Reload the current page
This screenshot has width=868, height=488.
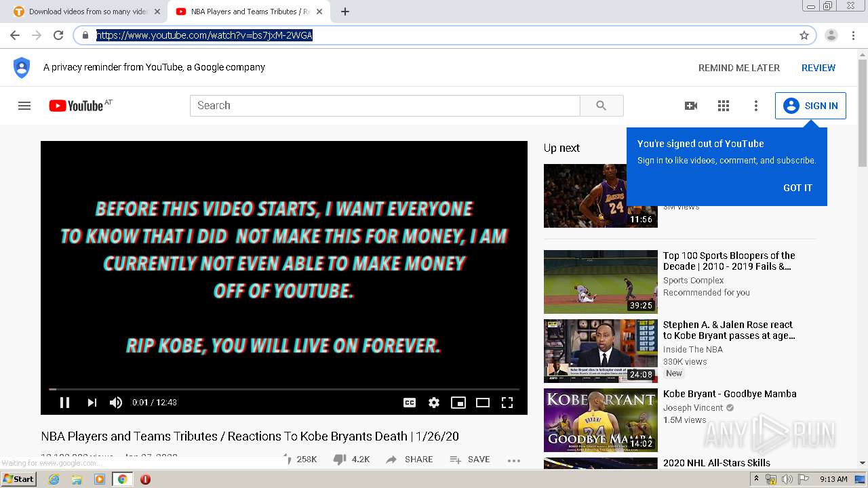(x=58, y=35)
